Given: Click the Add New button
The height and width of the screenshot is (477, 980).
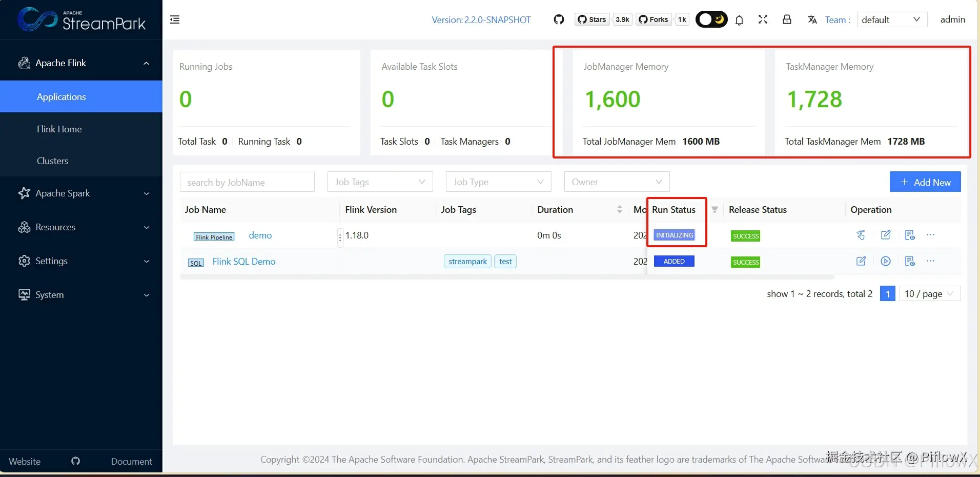Looking at the screenshot, I should pyautogui.click(x=925, y=182).
